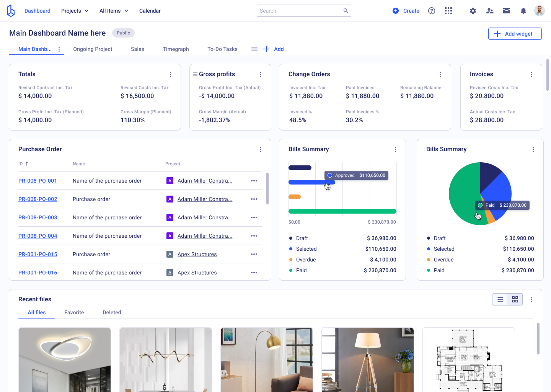Open Main Dashb... tab options menu
This screenshot has height=392, width=551.
(59, 49)
